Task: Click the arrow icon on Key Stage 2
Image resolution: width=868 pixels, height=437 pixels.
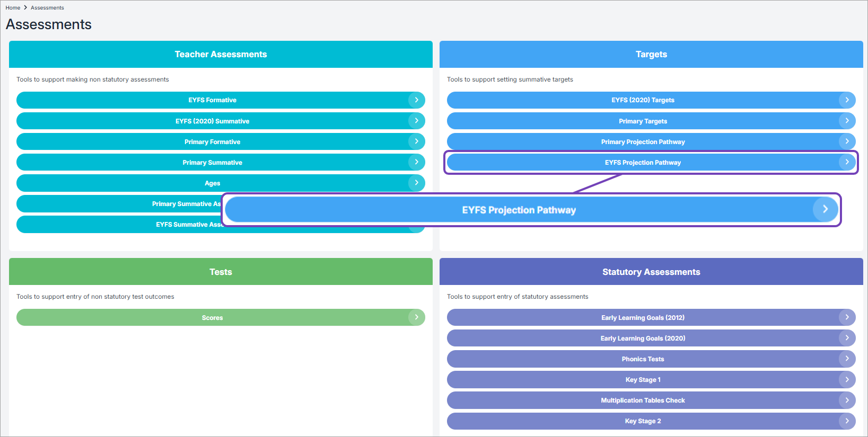Action: tap(847, 421)
